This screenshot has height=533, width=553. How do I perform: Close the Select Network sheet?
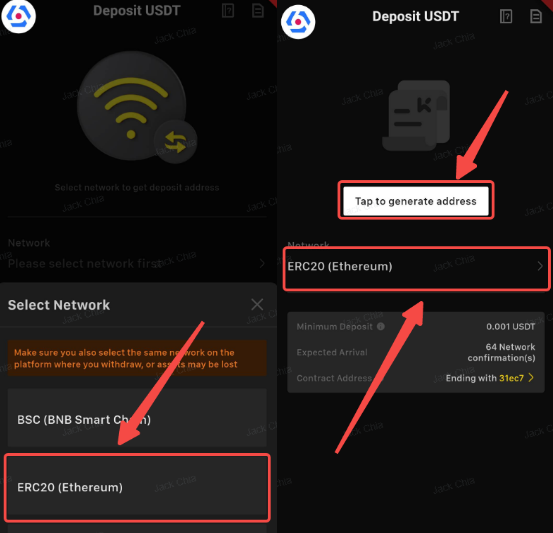tap(257, 304)
